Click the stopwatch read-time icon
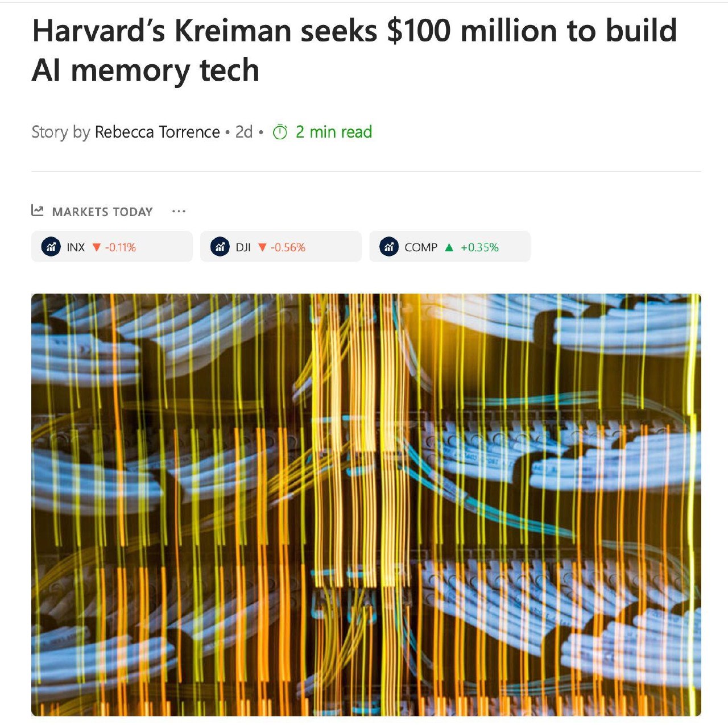728x725 pixels. click(280, 132)
